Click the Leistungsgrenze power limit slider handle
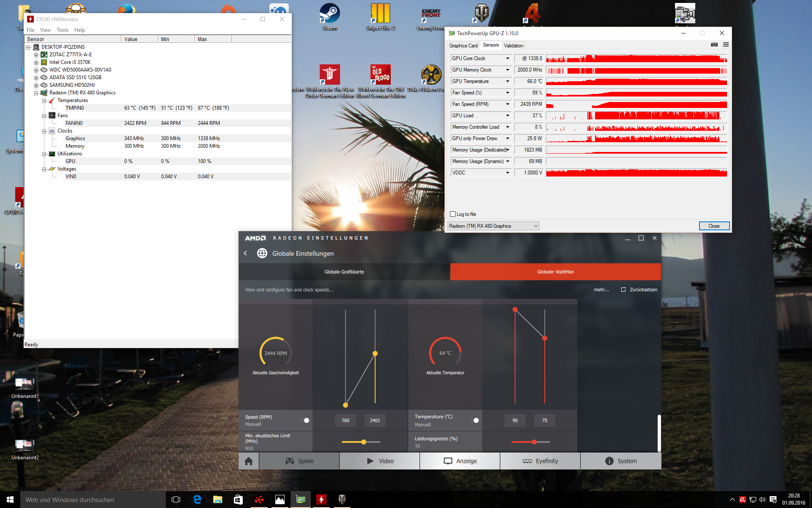812x508 pixels. click(x=534, y=442)
